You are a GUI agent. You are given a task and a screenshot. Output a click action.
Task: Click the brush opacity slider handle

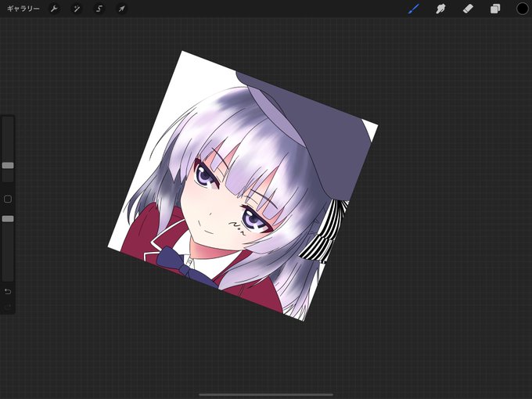(8, 219)
